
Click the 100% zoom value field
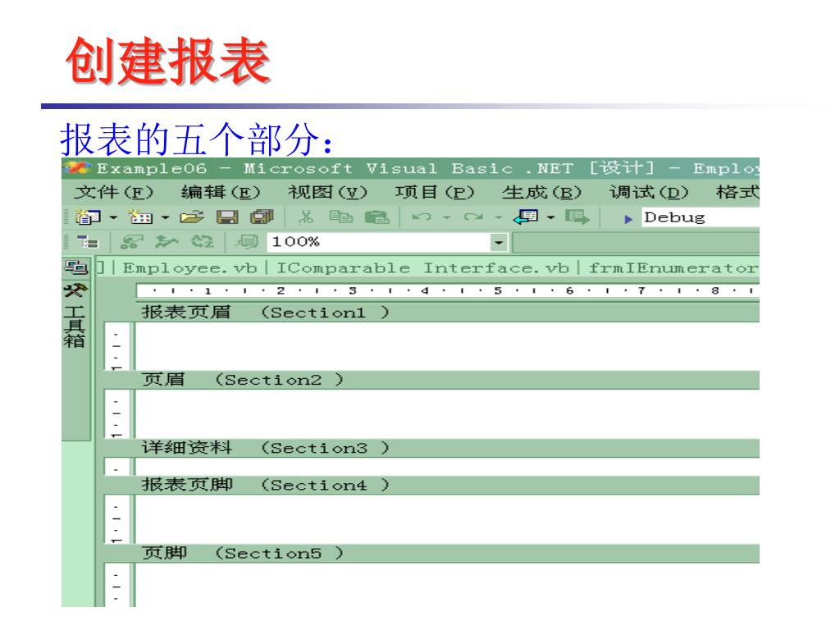point(379,243)
